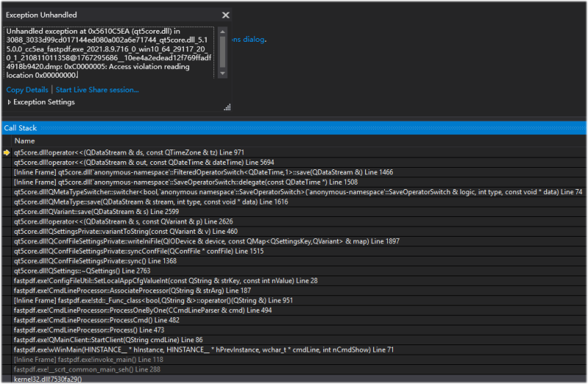The height and width of the screenshot is (384, 588).
Task: Click the Copy Details link
Action: 26,89
